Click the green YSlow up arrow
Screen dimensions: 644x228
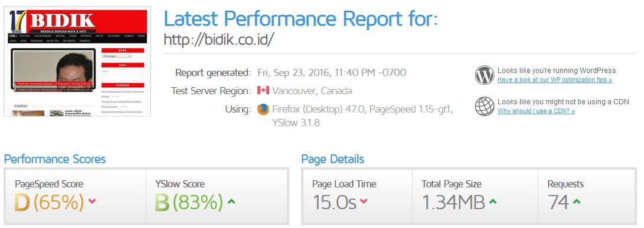231,201
